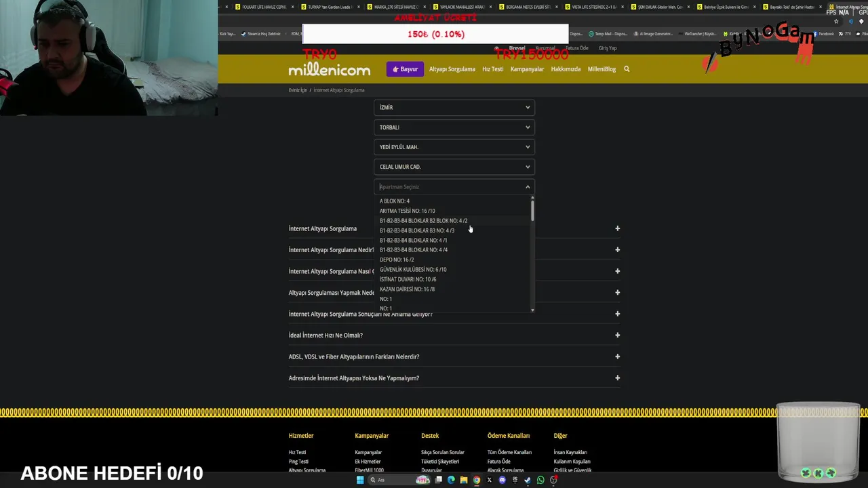Expand Adresimde İnternet Altyapısı Yoksa section
The width and height of the screenshot is (868, 488).
(x=454, y=378)
